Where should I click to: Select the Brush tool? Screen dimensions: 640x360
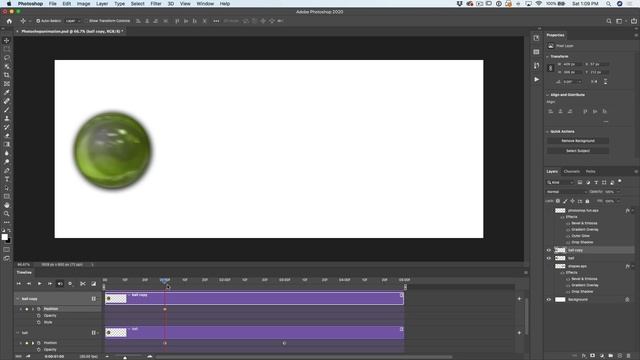pos(7,110)
